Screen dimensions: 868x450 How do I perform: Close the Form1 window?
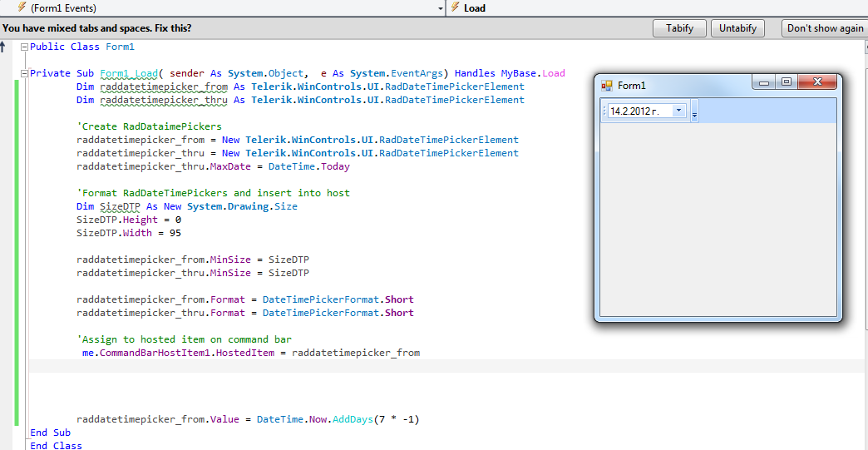(x=817, y=82)
